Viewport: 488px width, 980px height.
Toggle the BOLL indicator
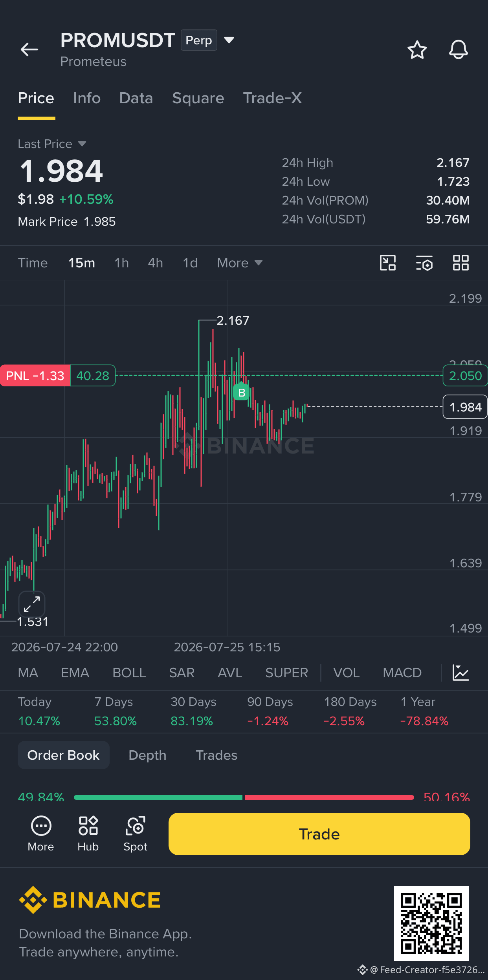click(x=129, y=673)
